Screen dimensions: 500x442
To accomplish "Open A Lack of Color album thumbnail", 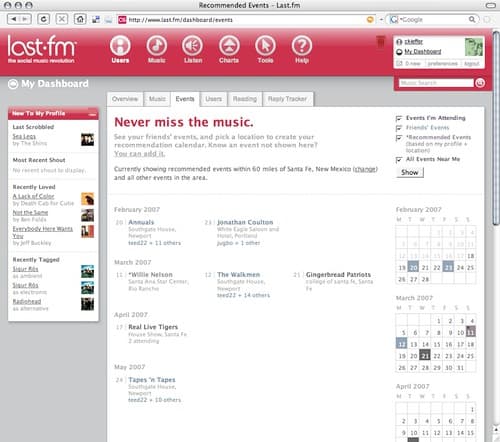I will (87, 199).
